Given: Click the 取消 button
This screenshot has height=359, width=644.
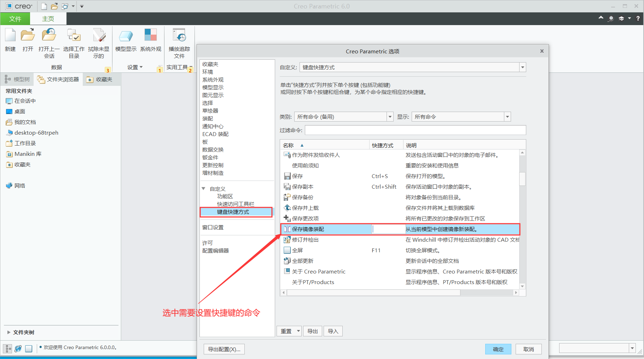Looking at the screenshot, I should tap(529, 349).
